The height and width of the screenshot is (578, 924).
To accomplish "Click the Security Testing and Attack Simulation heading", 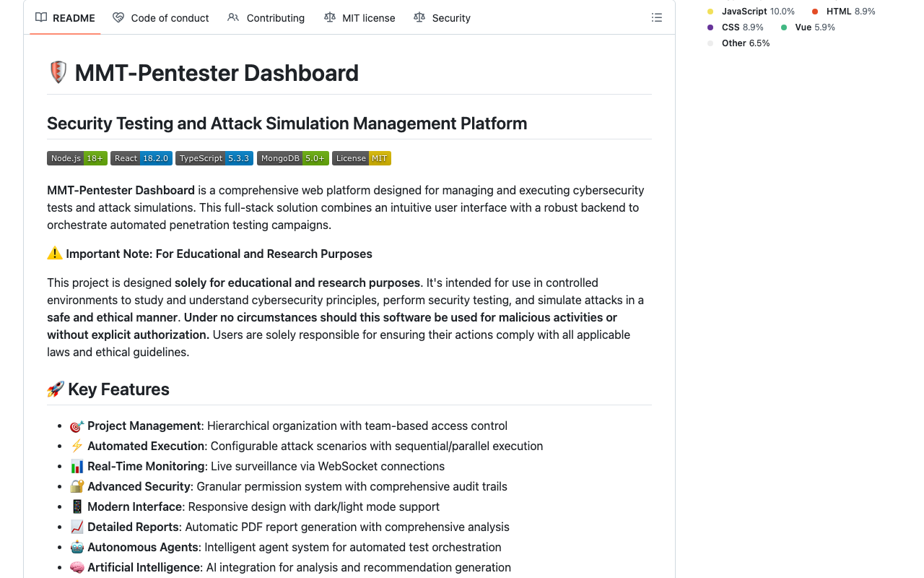I will 287,124.
